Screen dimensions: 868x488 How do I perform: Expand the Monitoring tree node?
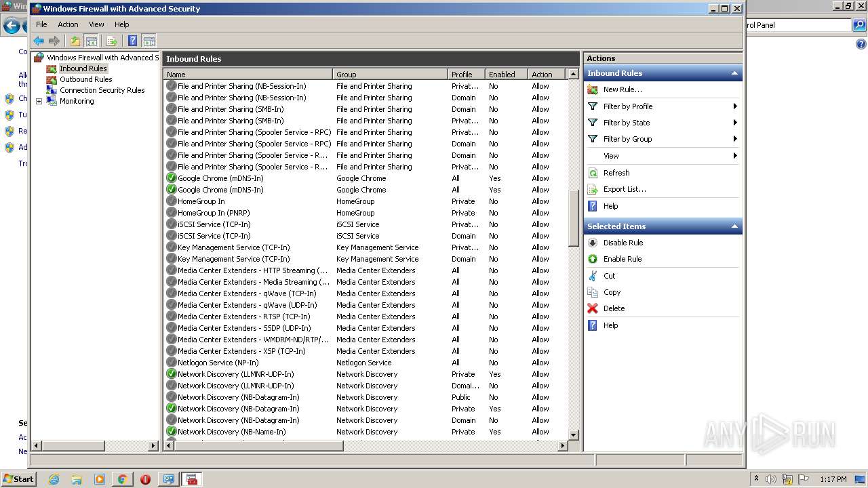click(39, 102)
